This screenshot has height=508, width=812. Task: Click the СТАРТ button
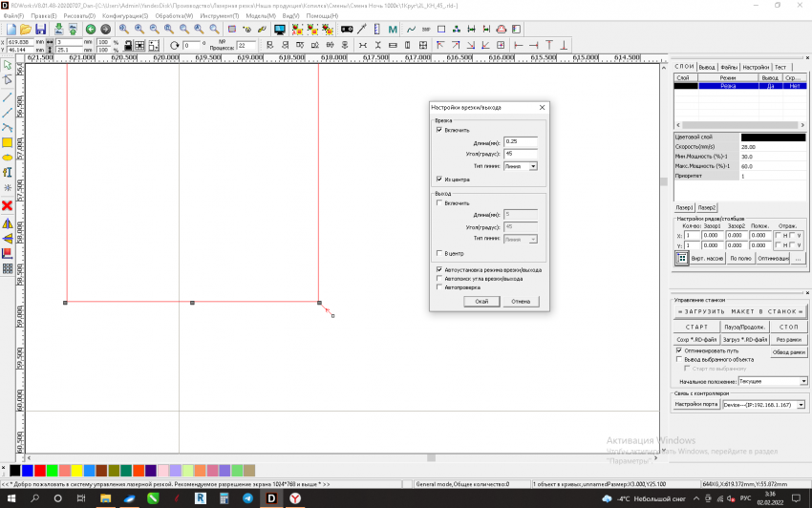click(696, 328)
